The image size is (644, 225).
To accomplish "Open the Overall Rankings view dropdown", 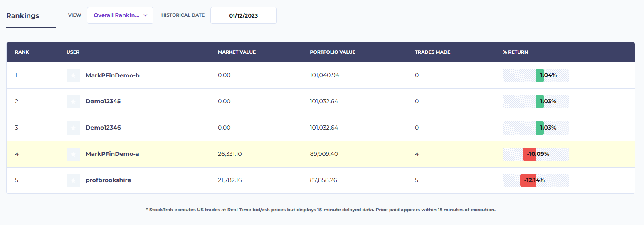I will [x=120, y=15].
